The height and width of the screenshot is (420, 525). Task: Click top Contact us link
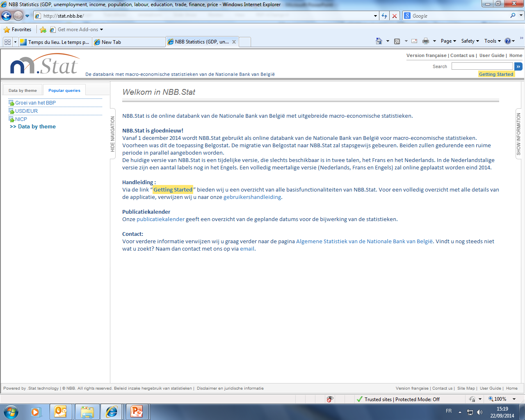pos(462,55)
